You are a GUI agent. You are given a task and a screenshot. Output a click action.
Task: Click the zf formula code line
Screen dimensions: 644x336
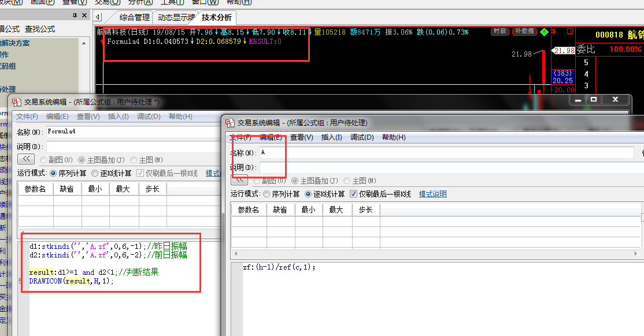tap(279, 267)
